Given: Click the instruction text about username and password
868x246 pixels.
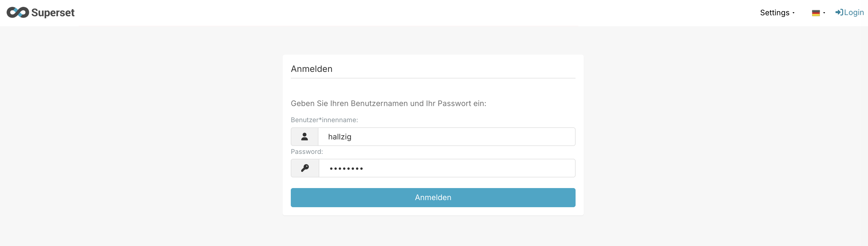Looking at the screenshot, I should tap(389, 103).
